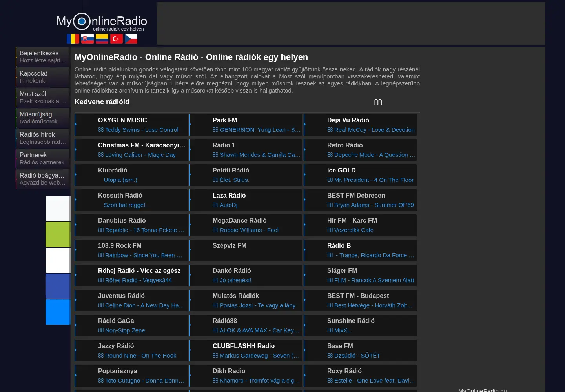Switch to the Colombian flag site
The height and width of the screenshot is (392, 565).
102,39
